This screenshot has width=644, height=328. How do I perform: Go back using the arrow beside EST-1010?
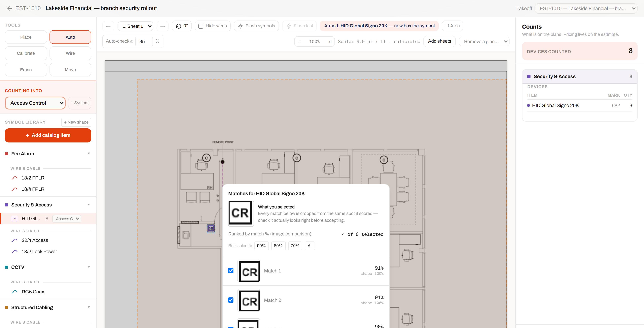9,8
